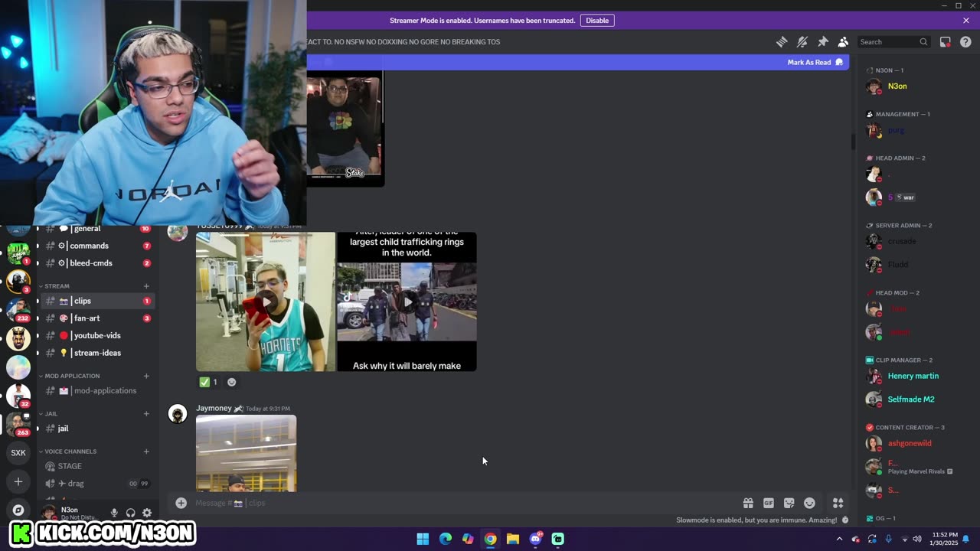
Task: Open the gift Nitro icon
Action: (748, 503)
